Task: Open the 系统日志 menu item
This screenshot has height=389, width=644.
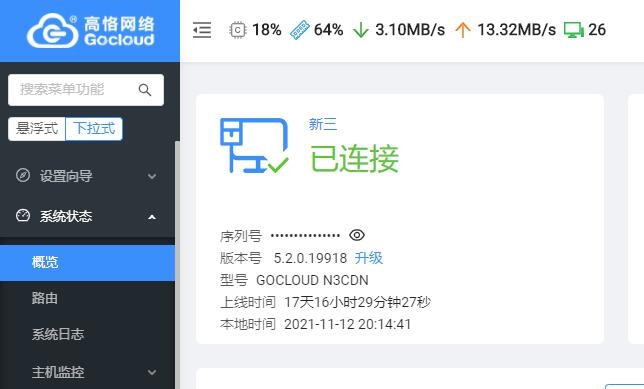Action: 87,334
